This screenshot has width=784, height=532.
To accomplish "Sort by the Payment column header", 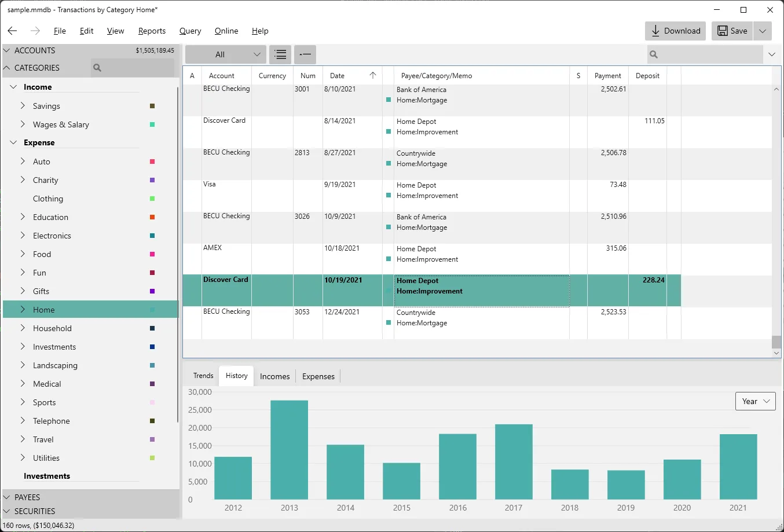I will click(x=608, y=76).
